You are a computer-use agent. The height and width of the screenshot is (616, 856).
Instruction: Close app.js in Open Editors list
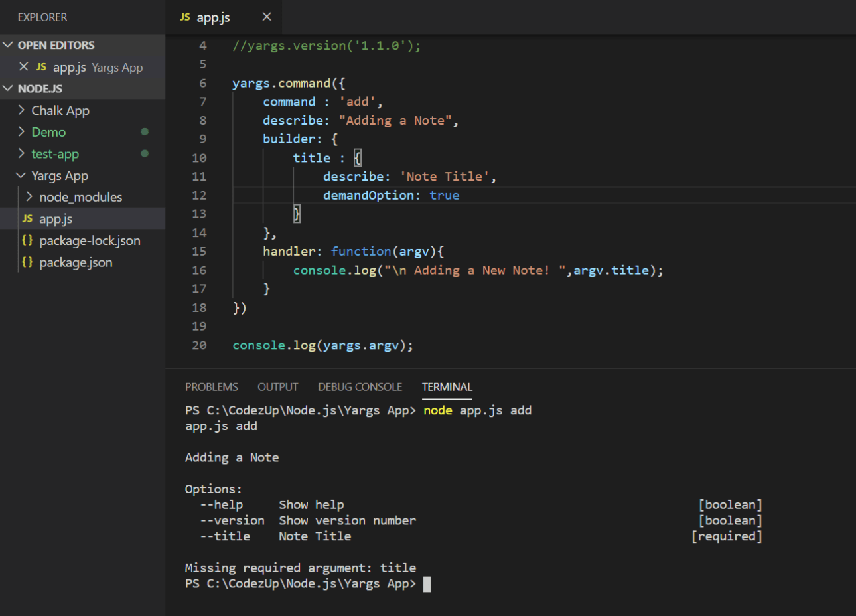pos(24,66)
